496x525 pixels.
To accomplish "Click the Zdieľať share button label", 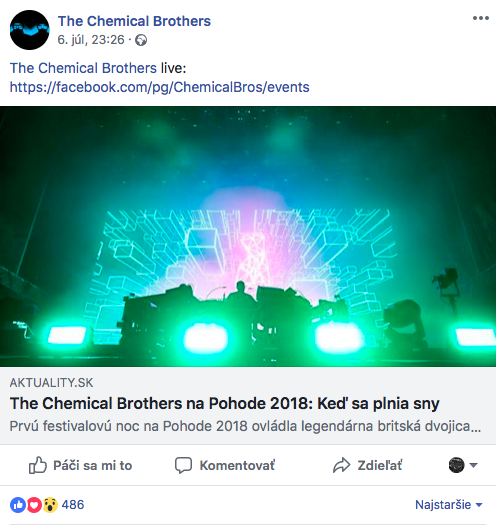I will [x=379, y=465].
